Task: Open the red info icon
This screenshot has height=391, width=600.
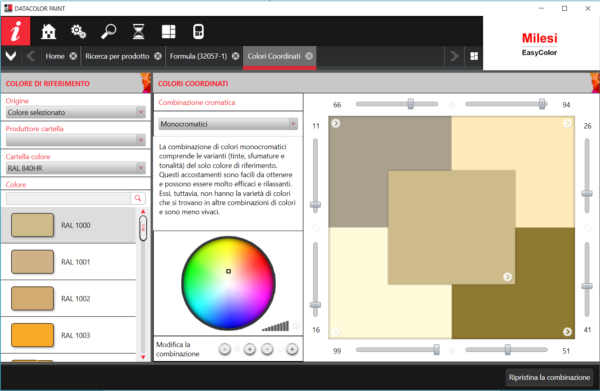Action: (16, 31)
